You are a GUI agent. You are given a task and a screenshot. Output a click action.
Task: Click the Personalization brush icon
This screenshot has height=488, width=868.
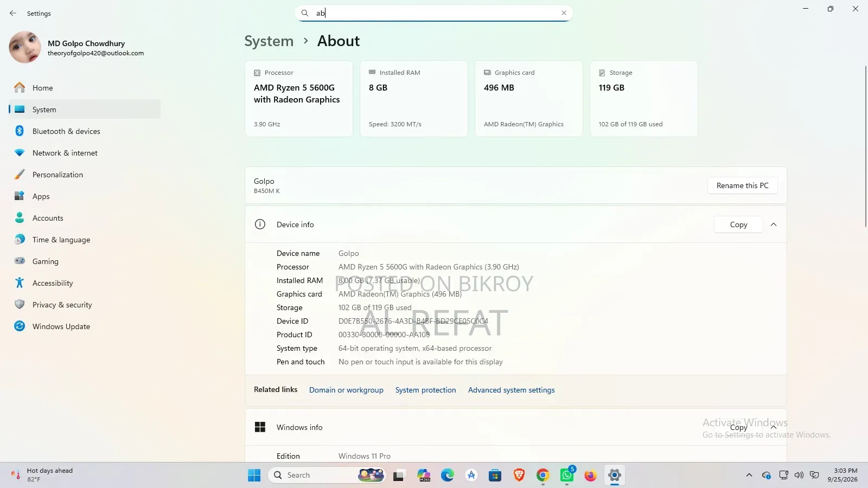click(x=20, y=175)
